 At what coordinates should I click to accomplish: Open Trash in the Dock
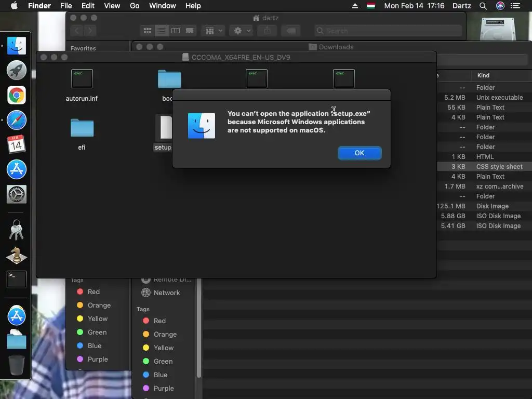pyautogui.click(x=16, y=365)
